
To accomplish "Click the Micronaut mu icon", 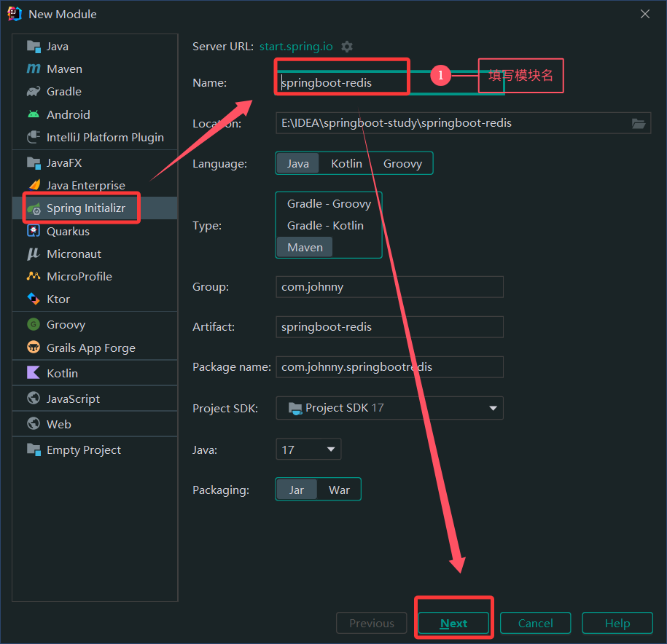I will 34,254.
